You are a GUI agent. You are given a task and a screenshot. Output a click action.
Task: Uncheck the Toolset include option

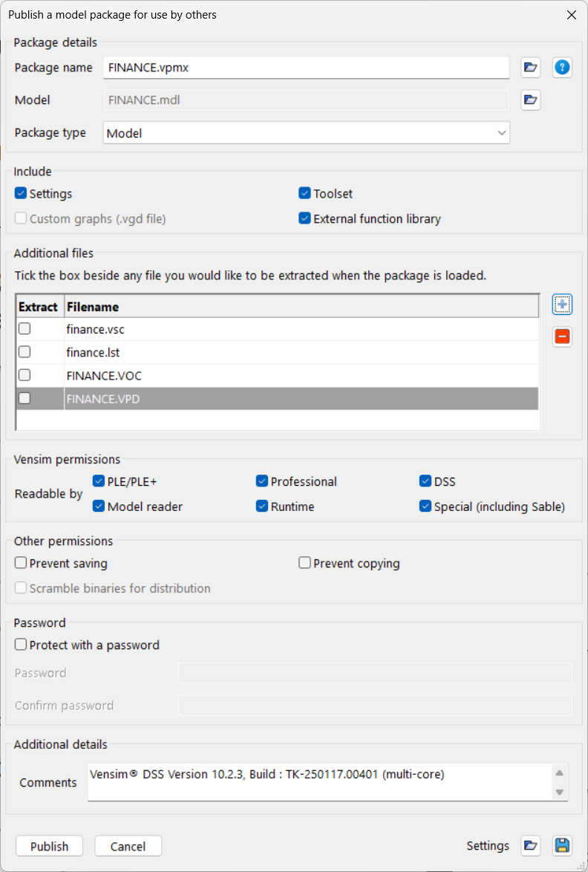pos(304,194)
